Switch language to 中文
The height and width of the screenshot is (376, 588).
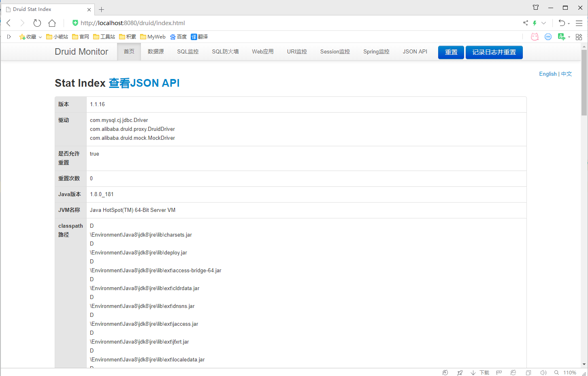coord(567,74)
